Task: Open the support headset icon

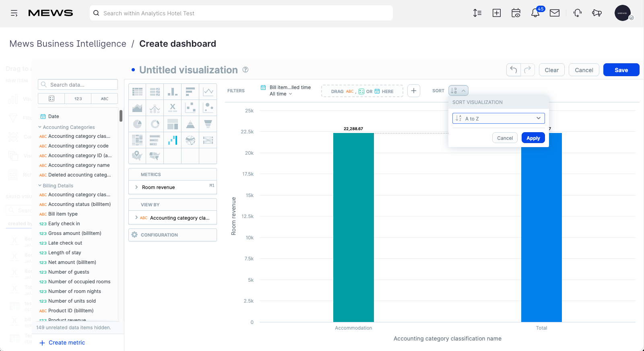Action: [x=578, y=13]
